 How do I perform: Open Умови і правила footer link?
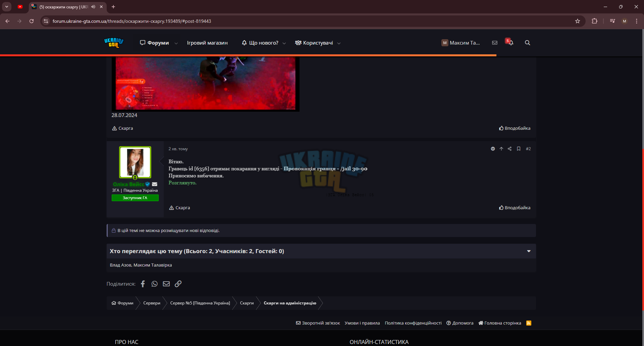(362, 323)
